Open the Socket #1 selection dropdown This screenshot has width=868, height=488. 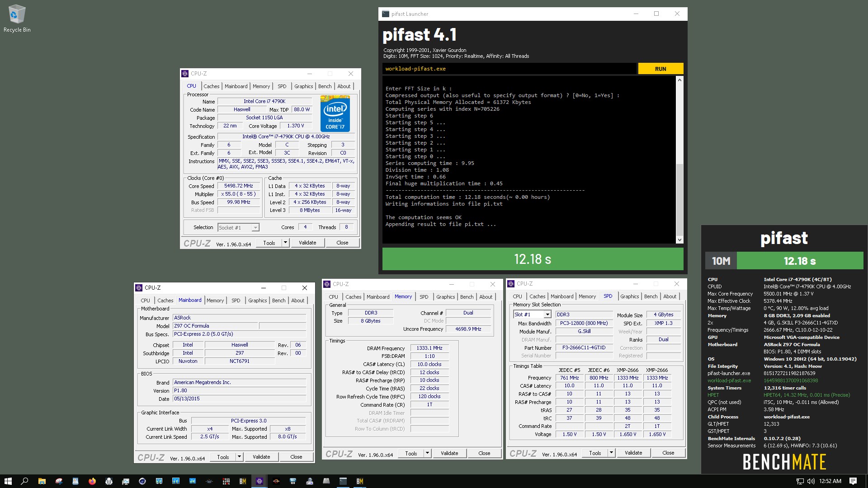coord(238,228)
